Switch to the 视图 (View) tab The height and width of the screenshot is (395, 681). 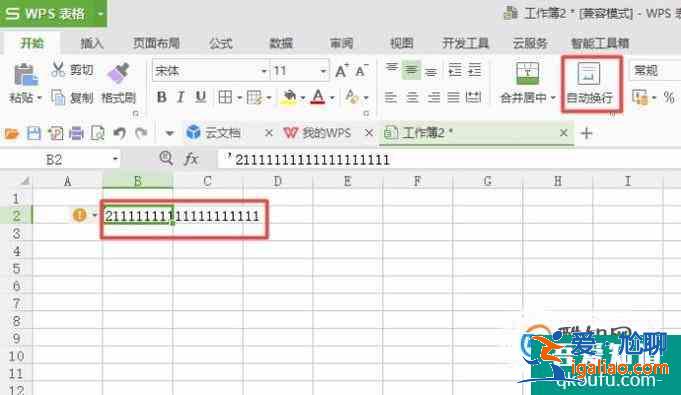click(x=401, y=43)
